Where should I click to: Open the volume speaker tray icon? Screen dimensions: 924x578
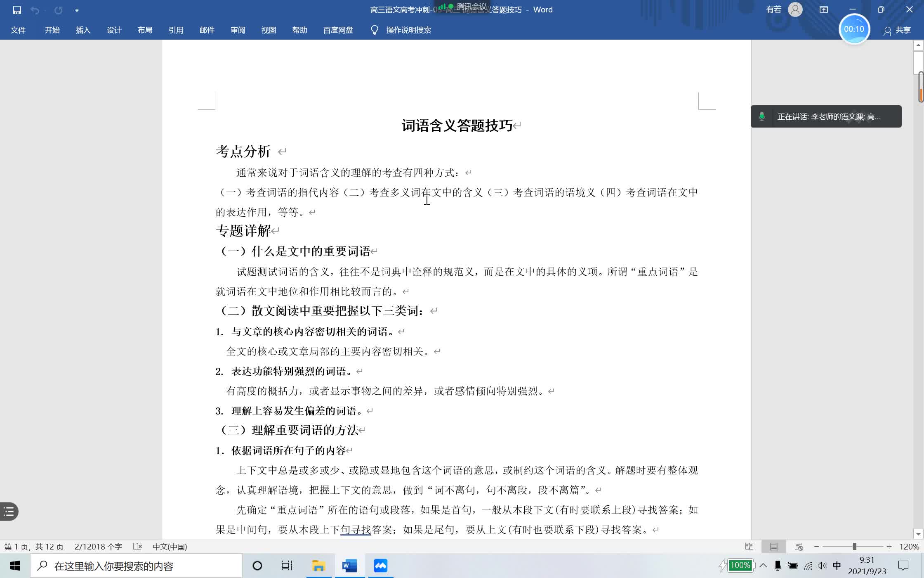(822, 566)
